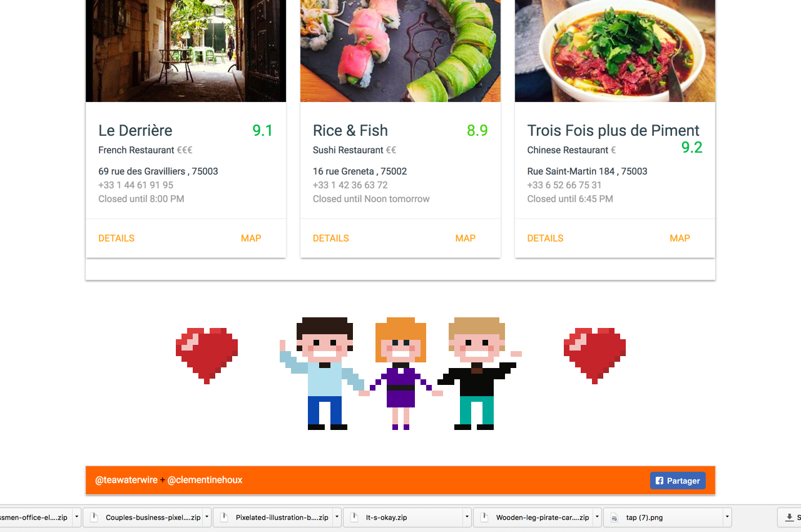
Task: Show MAP for Le Derrière restaurant
Action: click(x=251, y=238)
